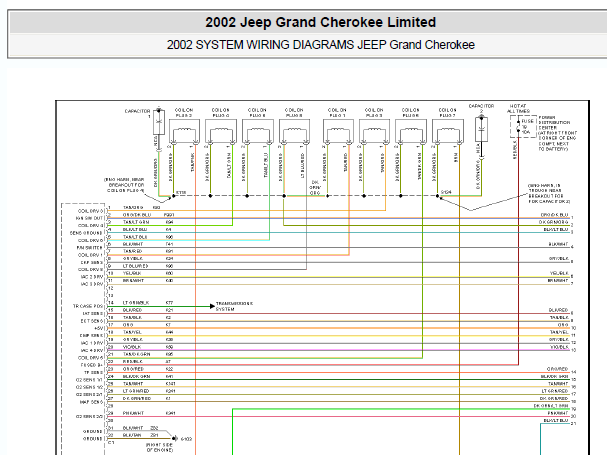This screenshot has width=607, height=455.
Task: Select pin 20 VIO/BLK wire label
Action: coord(132,347)
